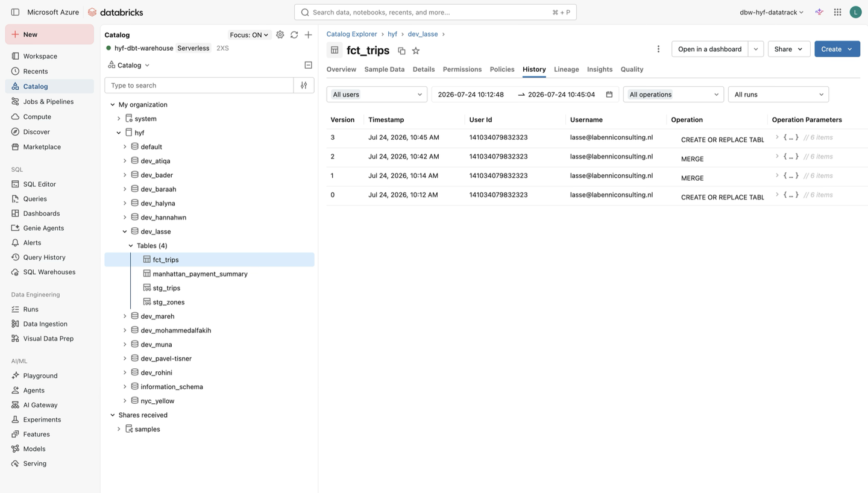Click the start date 2026-07-24 10:12:48
This screenshot has width=868, height=493.
point(471,95)
